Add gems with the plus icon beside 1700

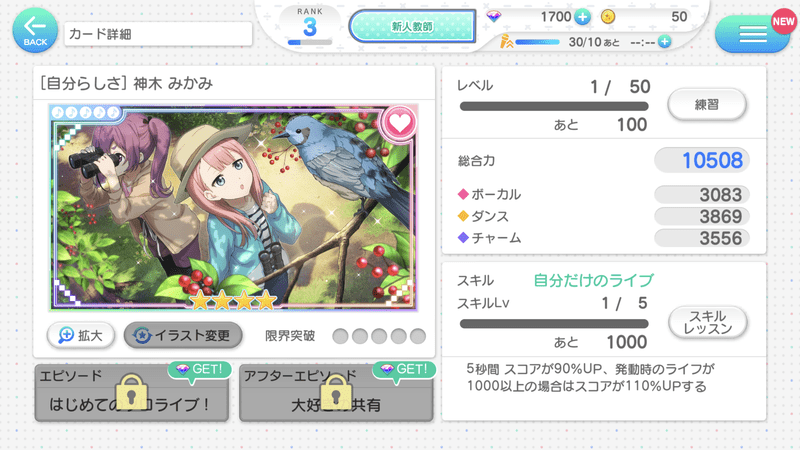click(x=582, y=17)
